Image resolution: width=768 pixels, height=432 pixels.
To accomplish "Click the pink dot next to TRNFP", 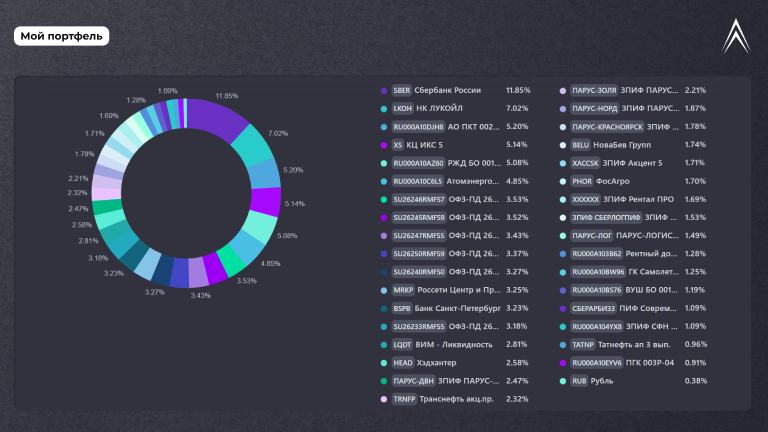I will click(384, 399).
